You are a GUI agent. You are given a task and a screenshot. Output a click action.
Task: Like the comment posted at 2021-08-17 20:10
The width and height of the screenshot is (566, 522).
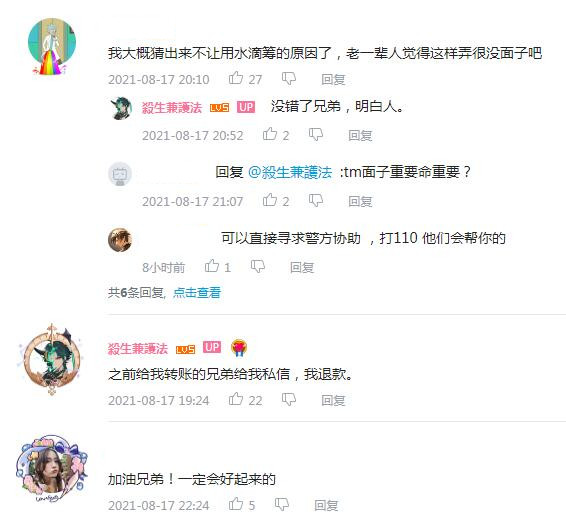(x=236, y=78)
